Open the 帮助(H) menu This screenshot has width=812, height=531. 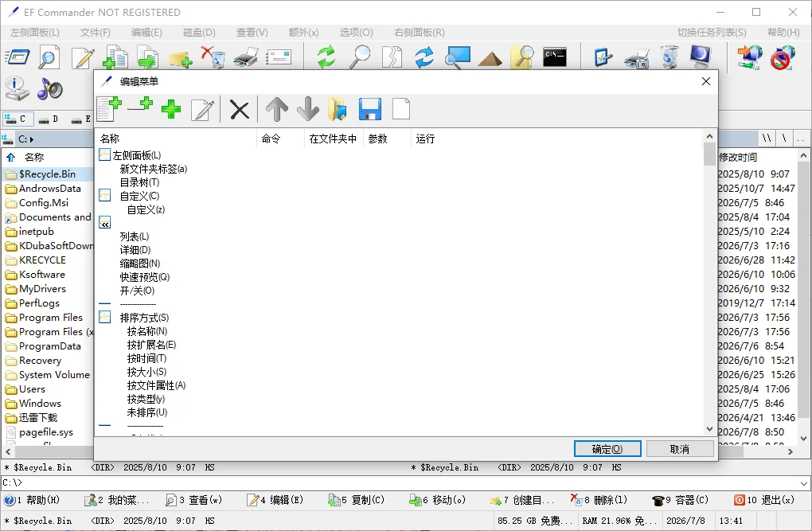[783, 32]
